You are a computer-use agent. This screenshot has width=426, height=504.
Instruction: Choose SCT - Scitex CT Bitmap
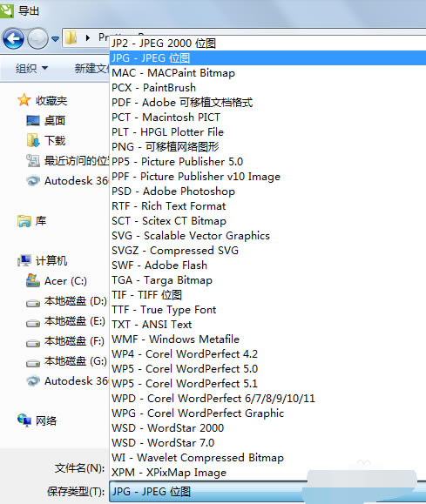point(267,220)
